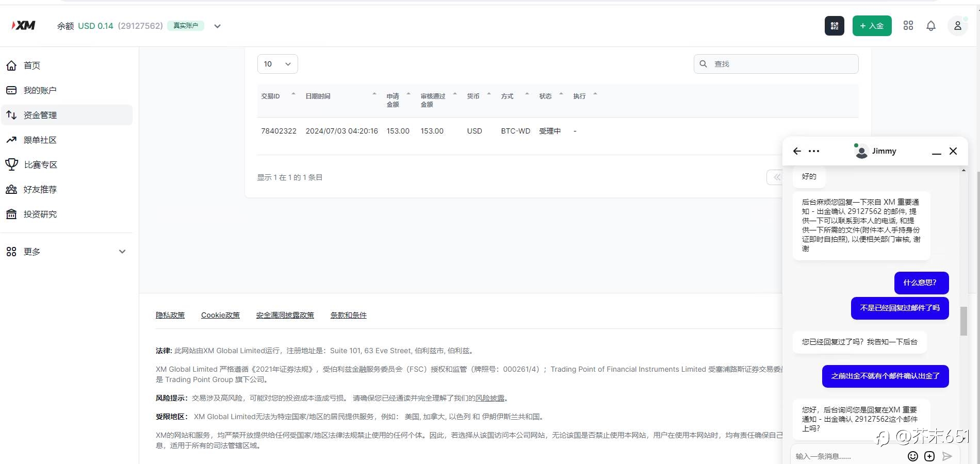Viewport: 980px width, 464px height.
Task: Click the green 入金 deposit button
Action: point(872,26)
